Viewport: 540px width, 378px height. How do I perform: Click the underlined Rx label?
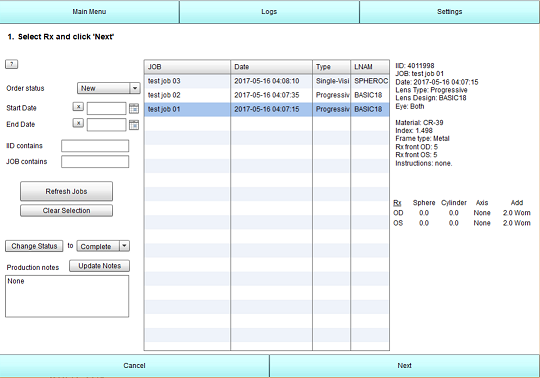(x=397, y=203)
